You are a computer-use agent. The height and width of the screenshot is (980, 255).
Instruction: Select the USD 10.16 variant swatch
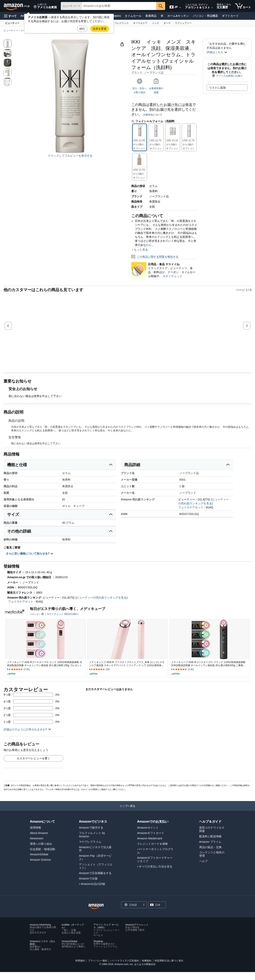[x=172, y=137]
